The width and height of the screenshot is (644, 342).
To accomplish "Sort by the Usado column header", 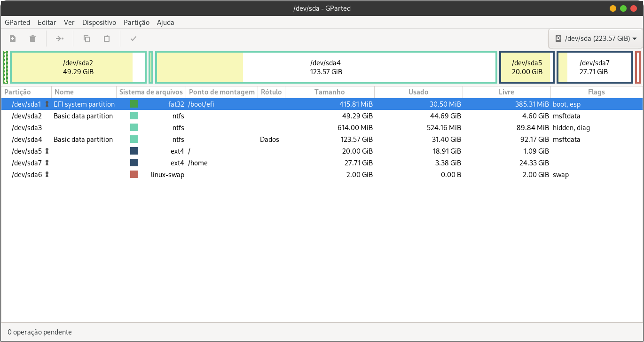I will pyautogui.click(x=418, y=92).
